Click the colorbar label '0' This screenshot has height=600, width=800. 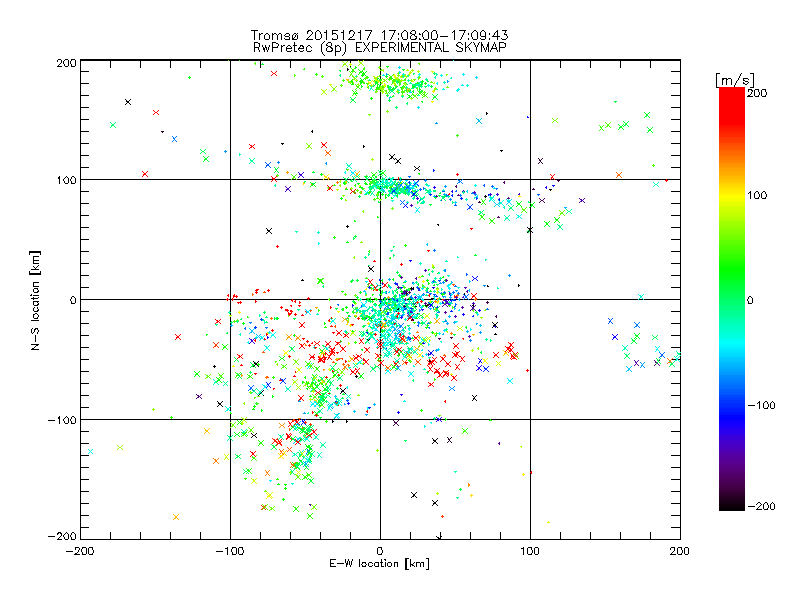point(750,300)
